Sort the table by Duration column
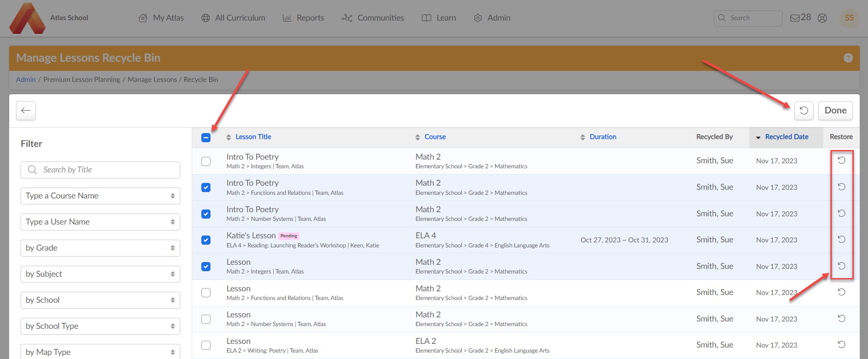The image size is (868, 359). pyautogui.click(x=603, y=137)
